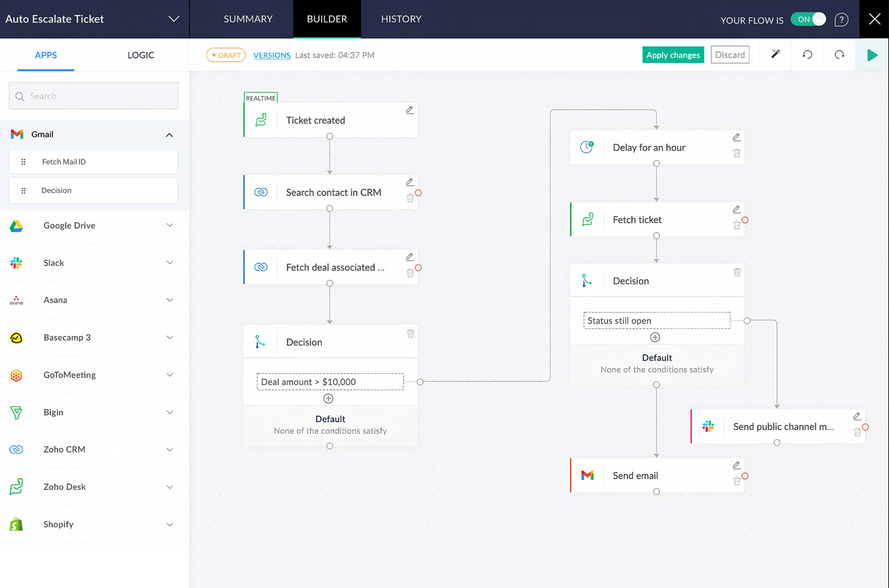889x588 pixels.
Task: Edit the Ticket created trigger via its pencil icon
Action: point(409,110)
